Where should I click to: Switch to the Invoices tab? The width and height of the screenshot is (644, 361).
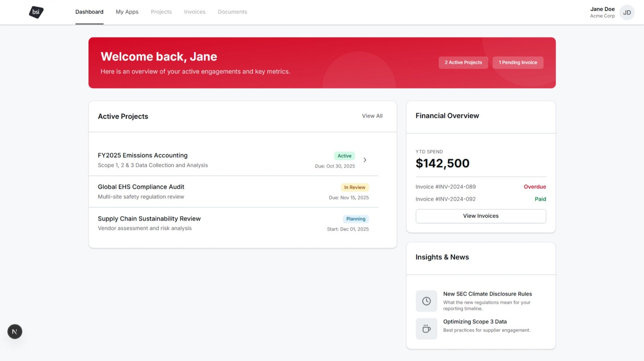point(194,12)
